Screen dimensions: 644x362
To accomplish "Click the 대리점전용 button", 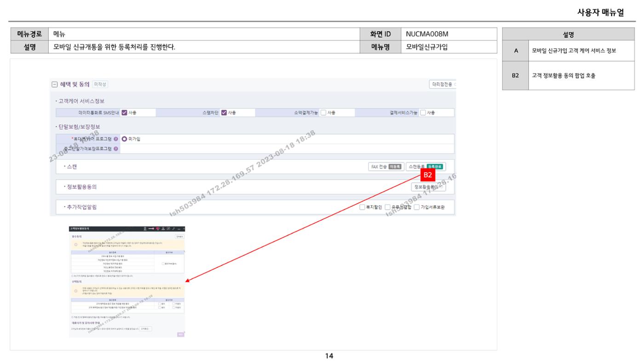I will [443, 85].
